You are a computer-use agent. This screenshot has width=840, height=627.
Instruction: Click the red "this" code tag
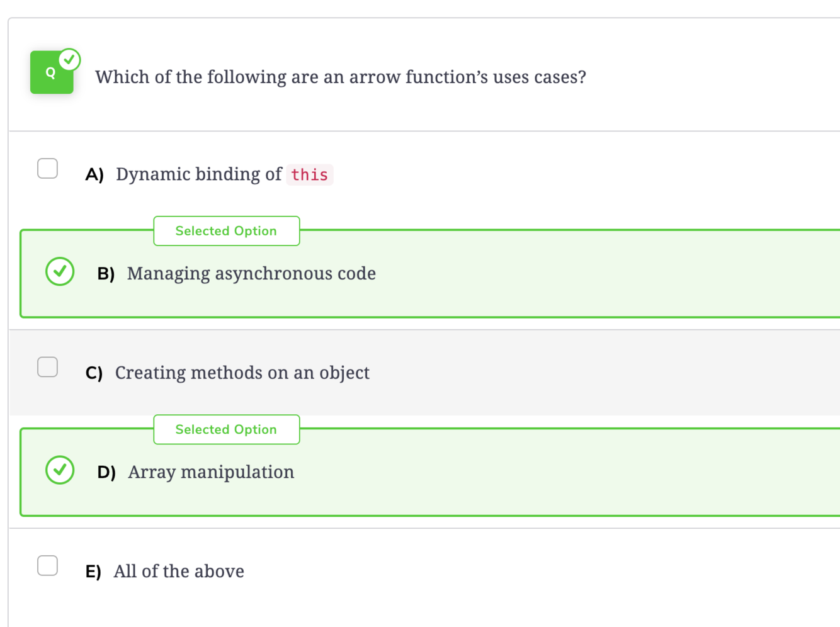(309, 174)
